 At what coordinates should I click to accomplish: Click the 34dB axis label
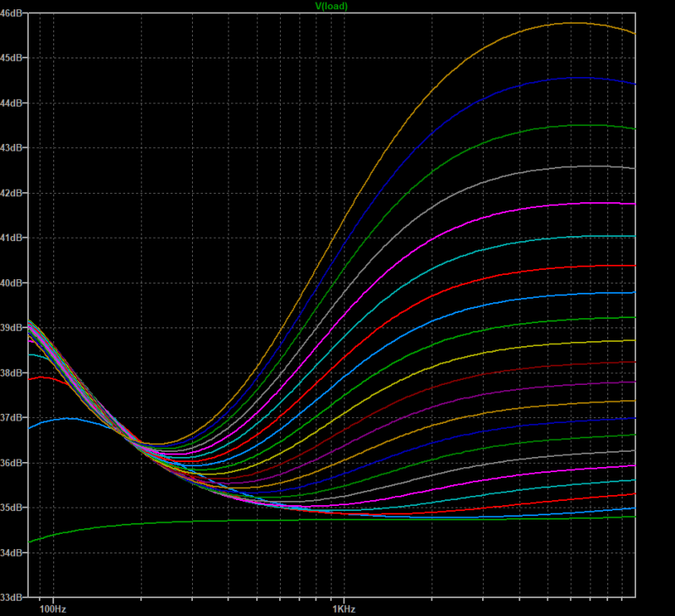point(14,553)
